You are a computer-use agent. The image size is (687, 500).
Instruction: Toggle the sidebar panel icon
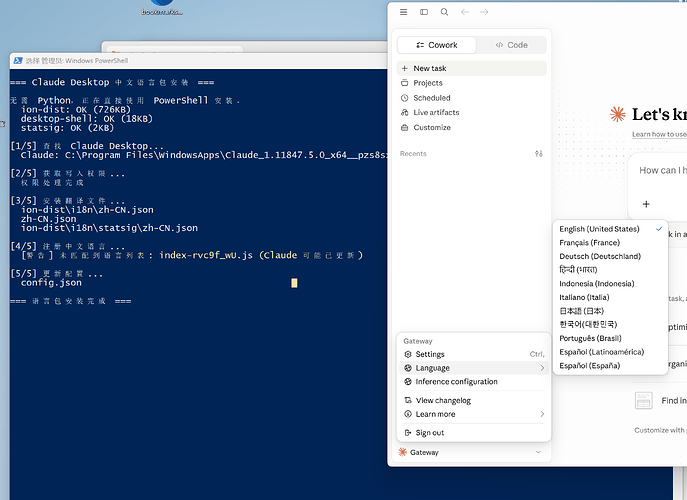[x=424, y=12]
